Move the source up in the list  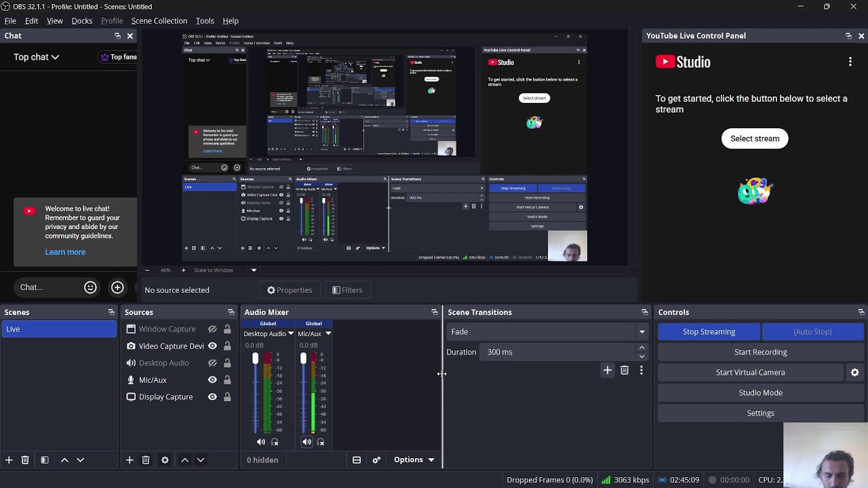184,460
